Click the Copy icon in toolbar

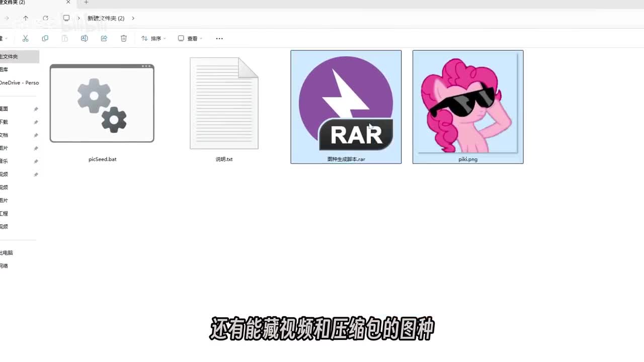pos(45,38)
